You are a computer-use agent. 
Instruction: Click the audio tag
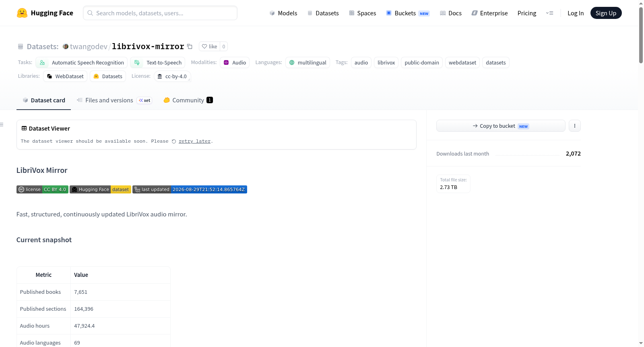point(361,62)
